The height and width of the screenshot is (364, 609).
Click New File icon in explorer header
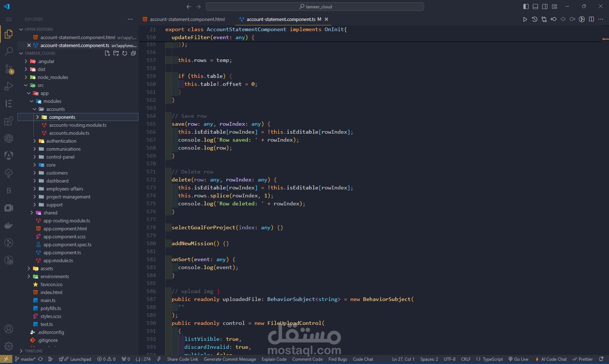pyautogui.click(x=107, y=53)
